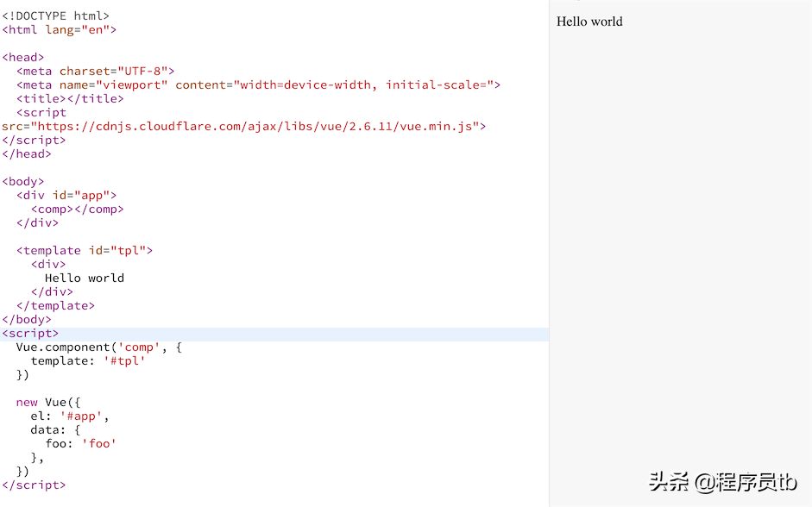Click the foo: 'foo' data property
Viewport: 812px width, 507px height.
(x=80, y=443)
